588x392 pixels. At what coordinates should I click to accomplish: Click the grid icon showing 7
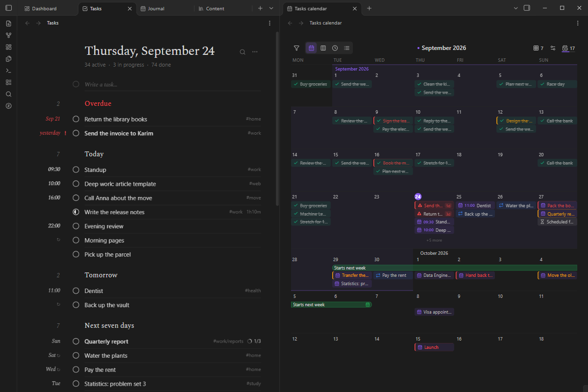pos(538,48)
